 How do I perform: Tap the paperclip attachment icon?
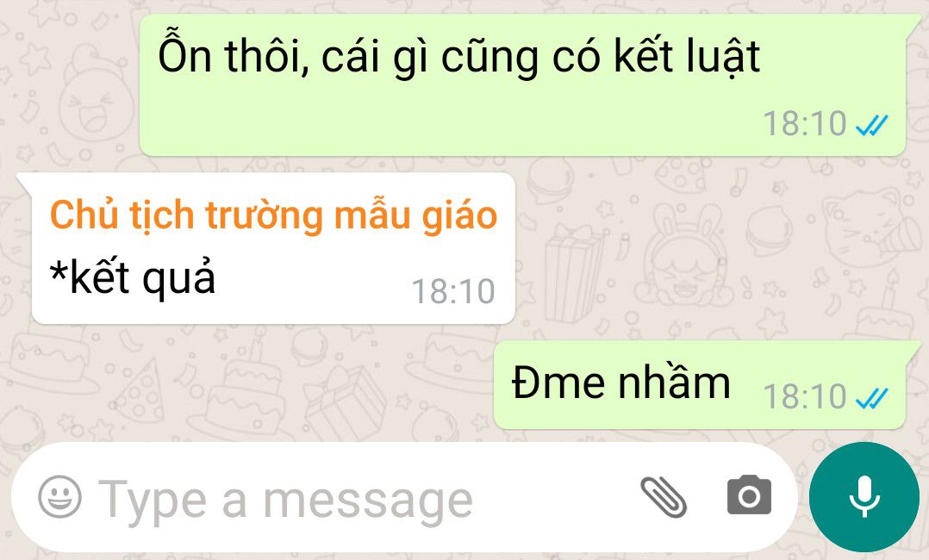click(x=663, y=496)
